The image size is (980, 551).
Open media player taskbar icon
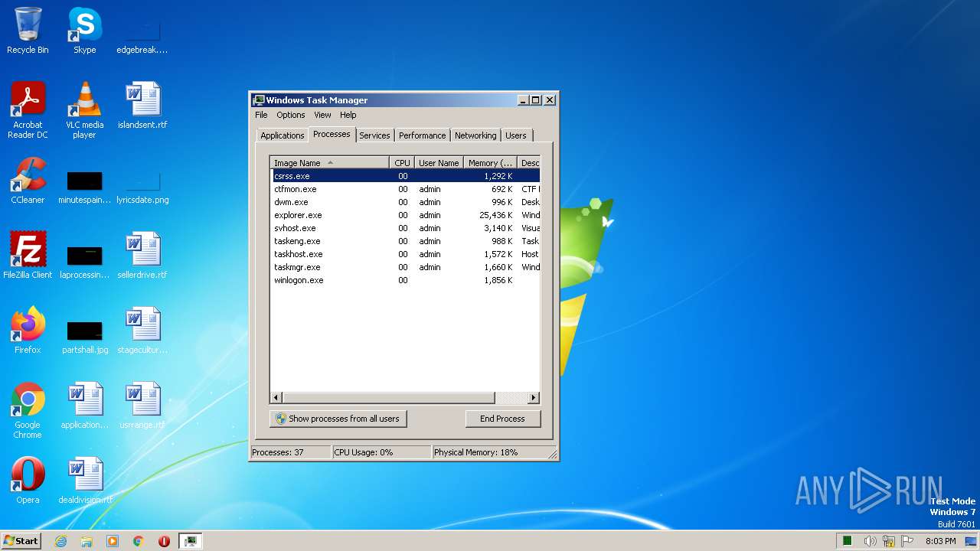[x=113, y=541]
